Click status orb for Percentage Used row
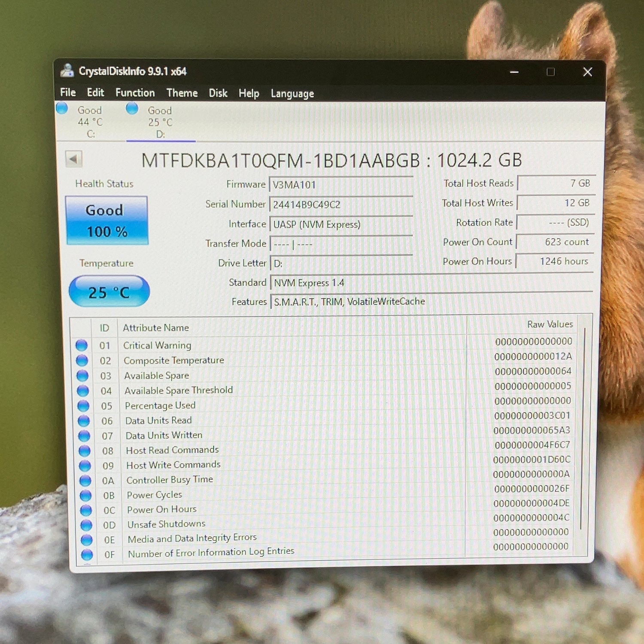 click(x=83, y=406)
